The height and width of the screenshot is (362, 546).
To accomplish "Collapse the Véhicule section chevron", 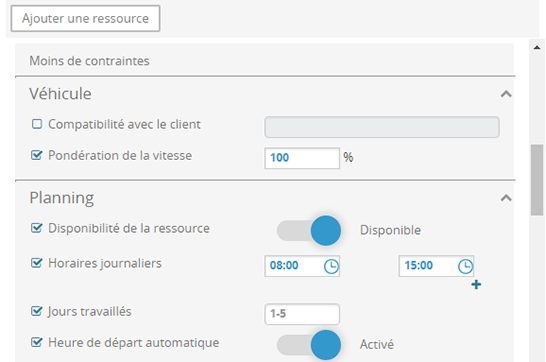I will pos(506,94).
